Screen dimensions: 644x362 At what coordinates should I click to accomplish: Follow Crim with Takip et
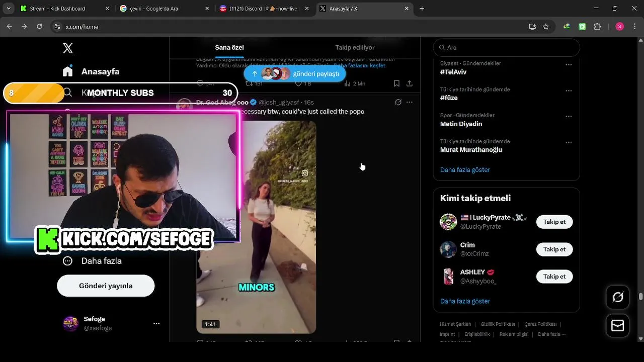[x=554, y=249]
